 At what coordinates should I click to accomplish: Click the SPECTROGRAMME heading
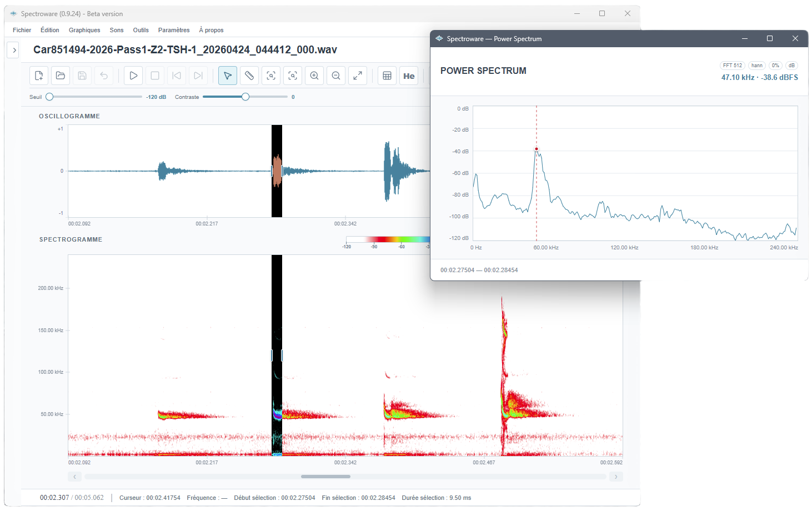[x=71, y=239]
